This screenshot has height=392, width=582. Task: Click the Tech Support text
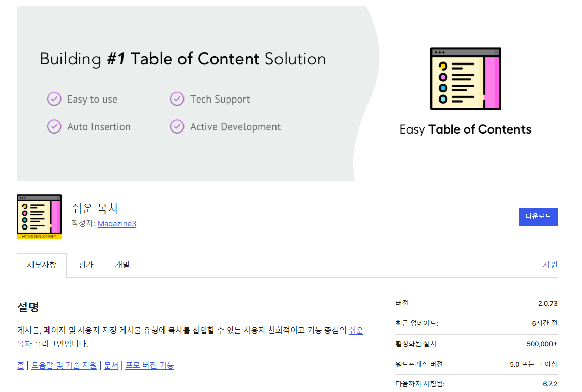click(x=220, y=100)
